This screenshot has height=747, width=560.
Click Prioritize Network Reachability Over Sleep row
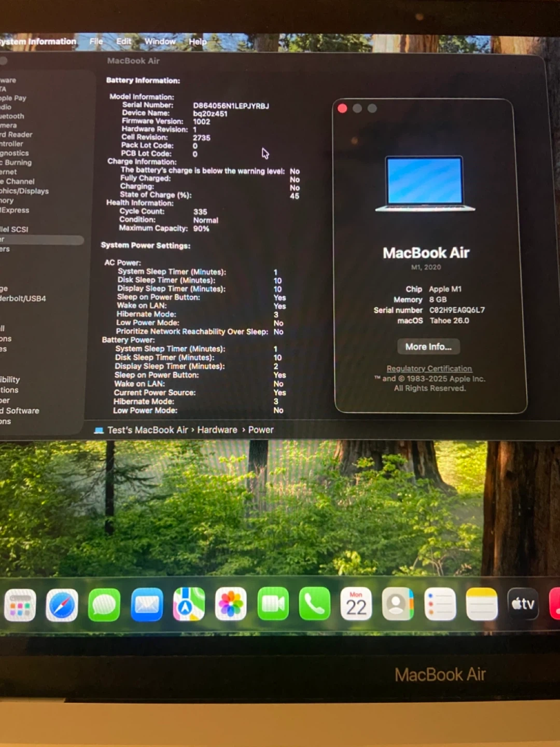point(200,331)
